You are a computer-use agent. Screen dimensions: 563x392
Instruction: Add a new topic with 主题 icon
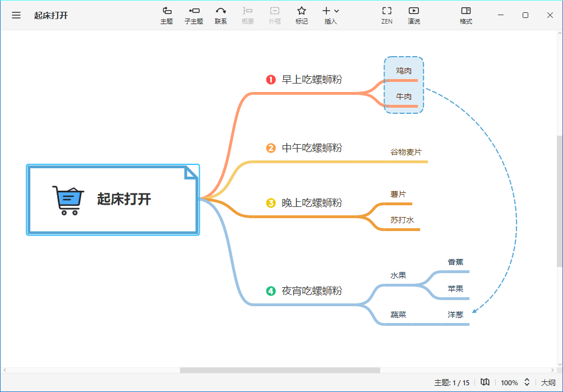tap(167, 15)
